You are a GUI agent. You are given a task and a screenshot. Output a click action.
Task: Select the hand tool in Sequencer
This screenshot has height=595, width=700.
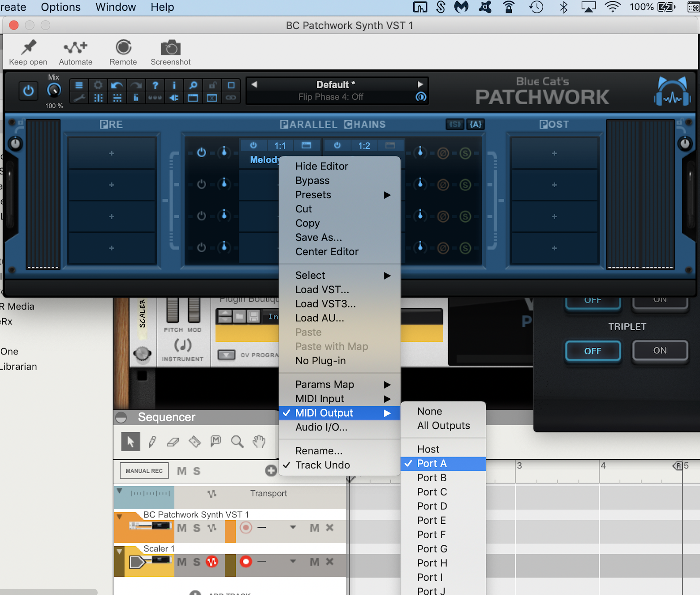click(x=259, y=442)
